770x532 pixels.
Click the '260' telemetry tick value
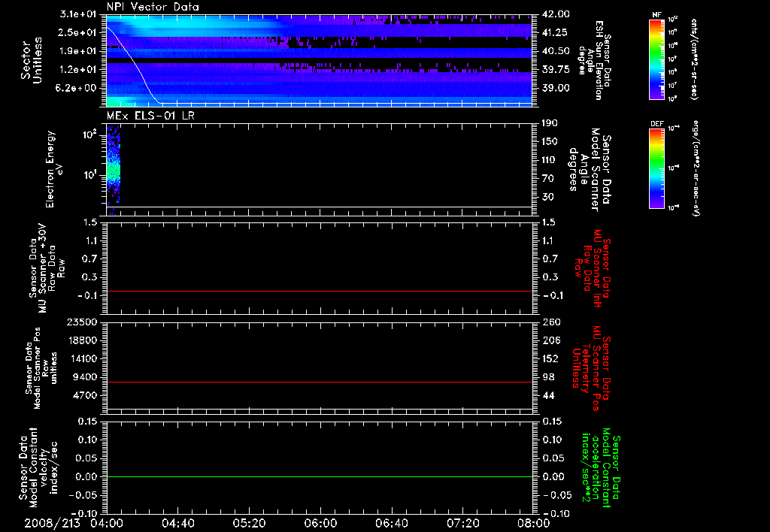(550, 322)
